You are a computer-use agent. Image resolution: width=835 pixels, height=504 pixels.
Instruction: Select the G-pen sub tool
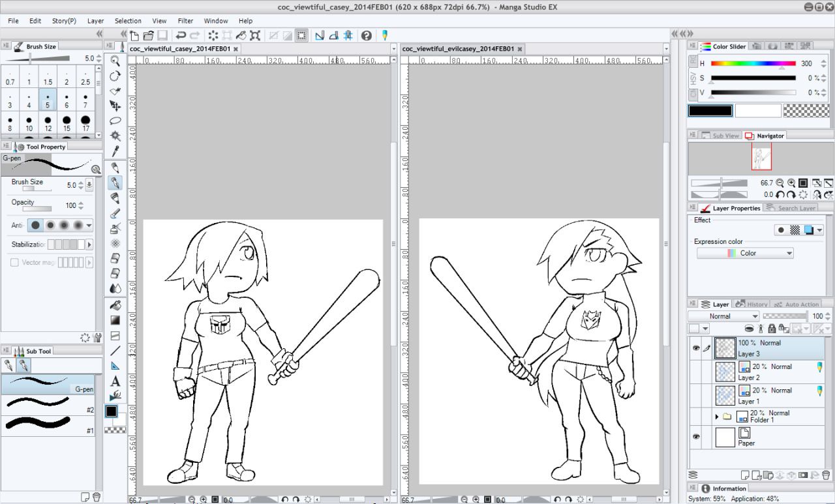point(48,384)
